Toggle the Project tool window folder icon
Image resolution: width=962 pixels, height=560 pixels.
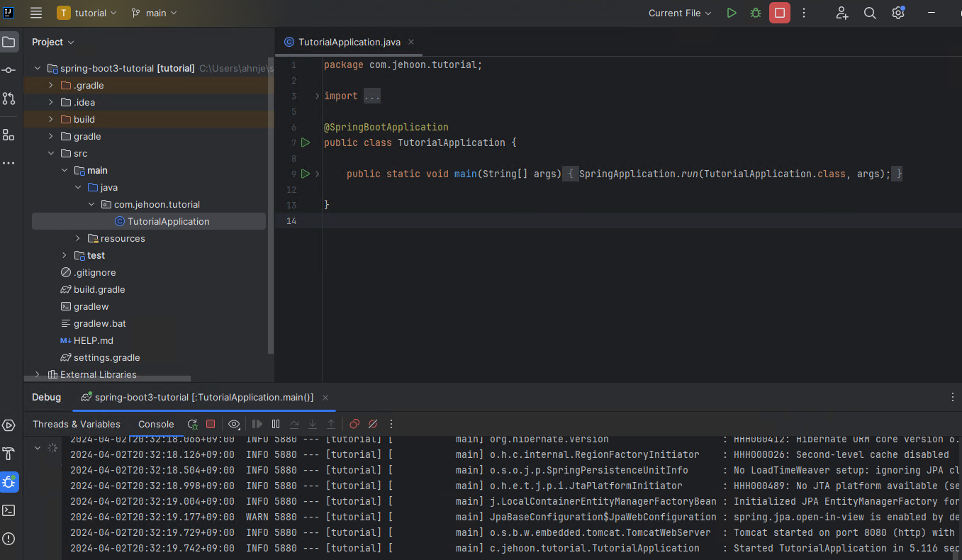(9, 42)
